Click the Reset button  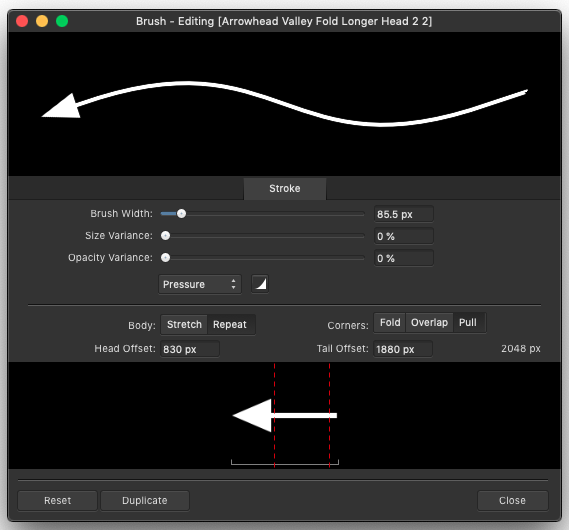pos(57,501)
